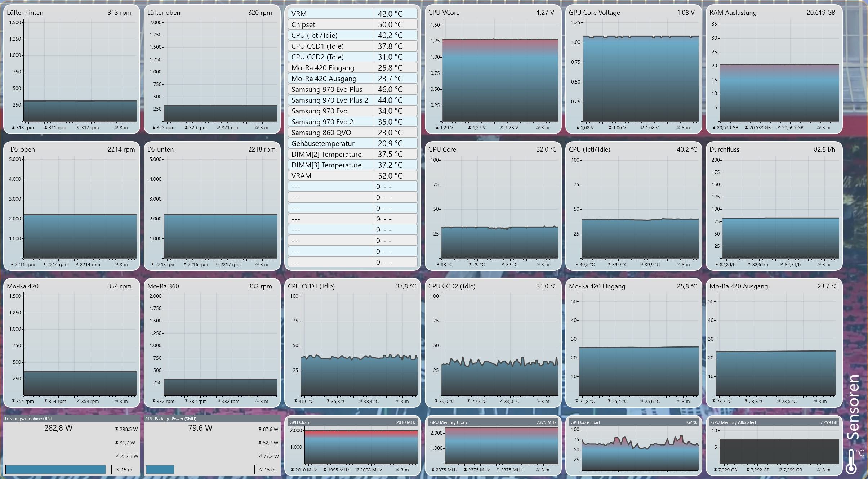
Task: Click the average icon in CPU Package Power
Action: (x=260, y=456)
